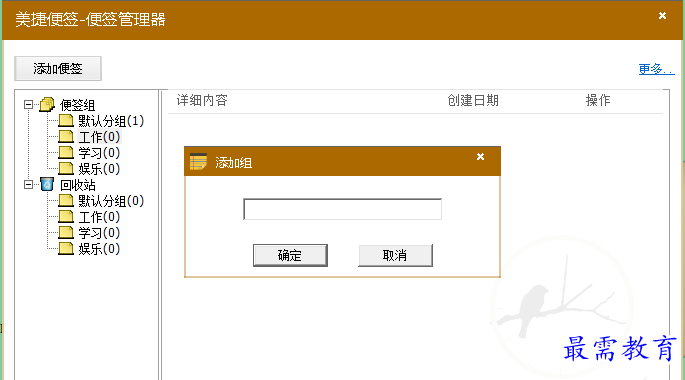This screenshot has width=685, height=380.
Task: Click the 添加便签 button
Action: 58,69
